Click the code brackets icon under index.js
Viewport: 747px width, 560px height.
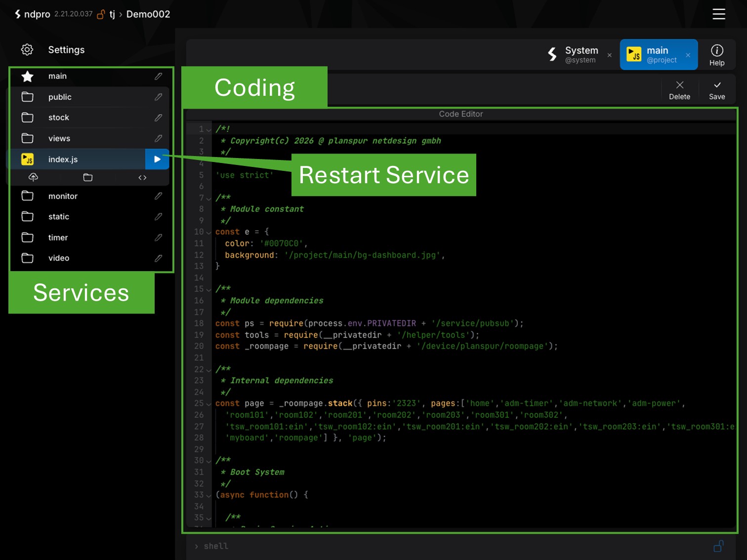(142, 177)
